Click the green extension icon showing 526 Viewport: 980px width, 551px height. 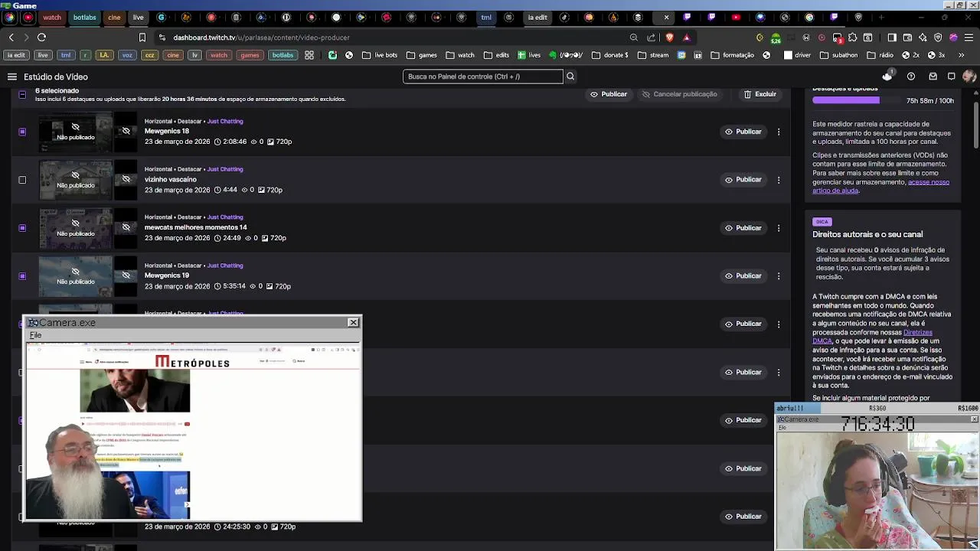pyautogui.click(x=776, y=37)
